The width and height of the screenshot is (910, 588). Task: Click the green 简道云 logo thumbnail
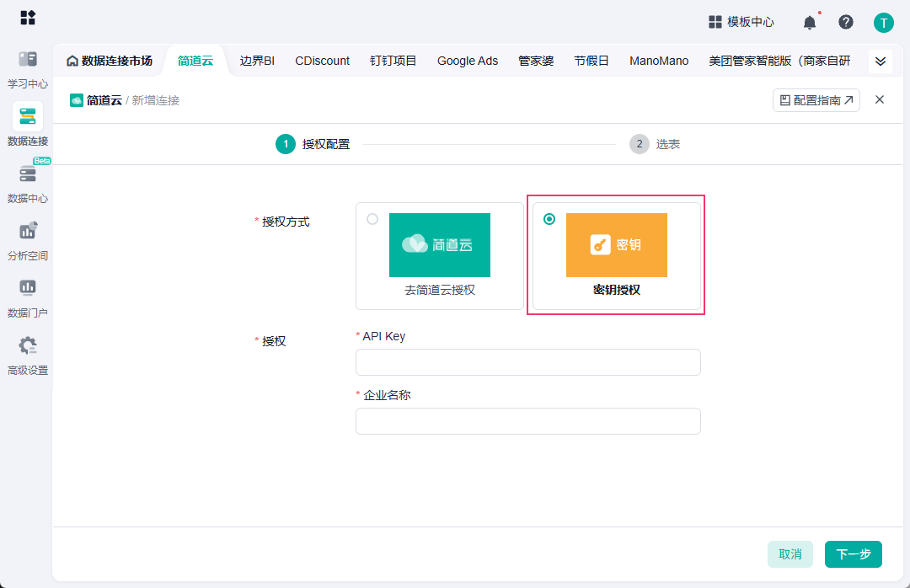click(x=439, y=245)
